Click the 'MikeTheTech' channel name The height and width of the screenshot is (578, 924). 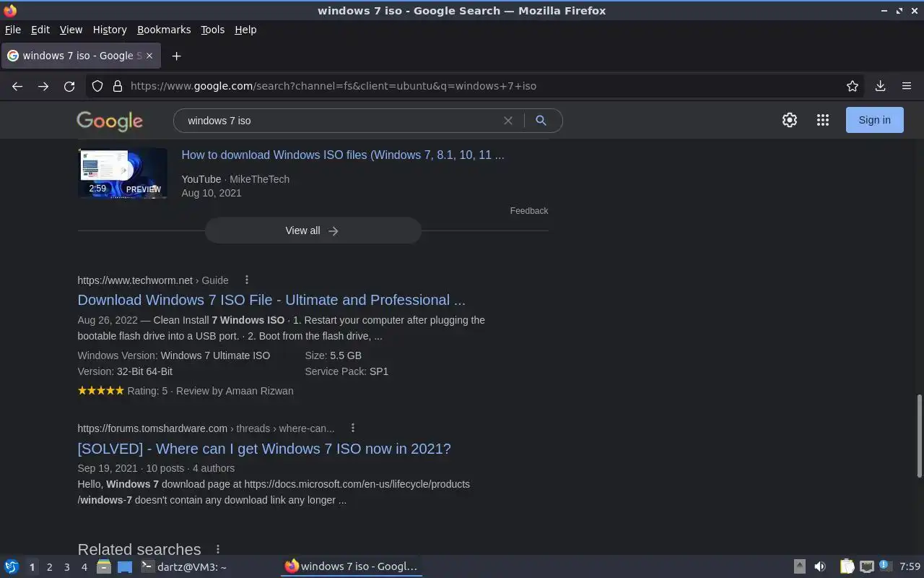click(259, 179)
